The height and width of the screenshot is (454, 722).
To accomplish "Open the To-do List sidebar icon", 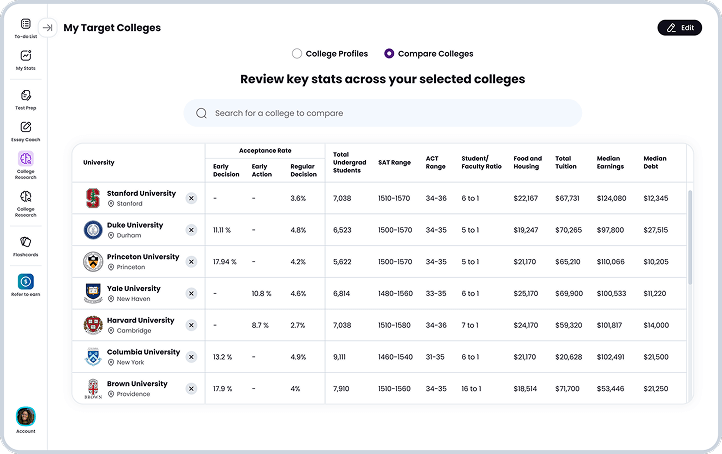I will tap(26, 24).
